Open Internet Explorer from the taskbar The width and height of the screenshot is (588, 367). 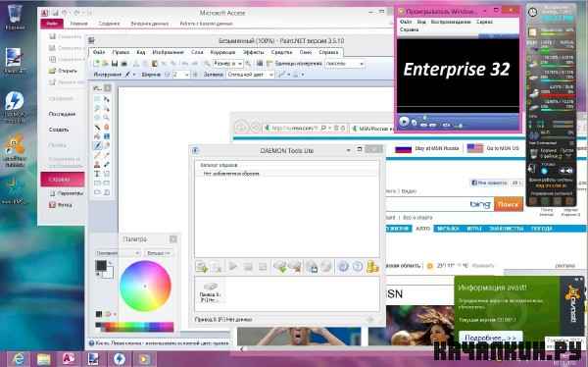tap(18, 359)
